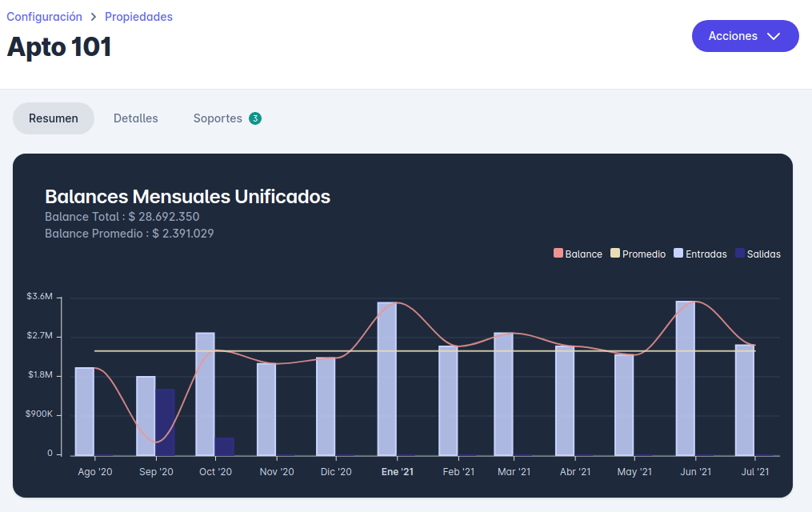Click the Jun '21 entradas bar

[686, 378]
